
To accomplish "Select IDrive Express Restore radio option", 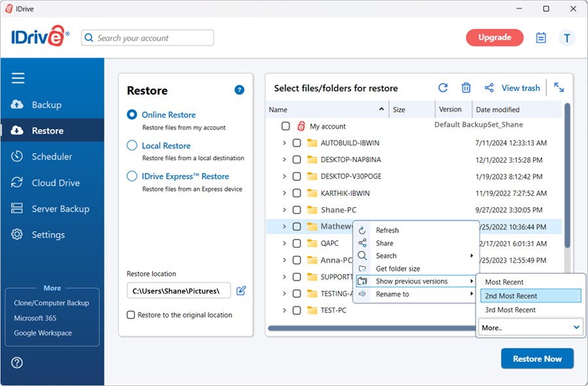I will [132, 176].
